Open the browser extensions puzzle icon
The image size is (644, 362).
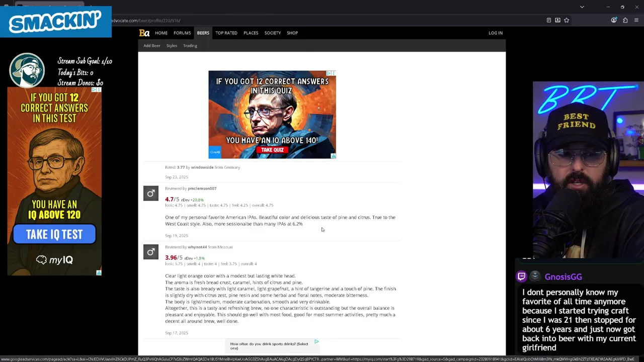pyautogui.click(x=625, y=20)
